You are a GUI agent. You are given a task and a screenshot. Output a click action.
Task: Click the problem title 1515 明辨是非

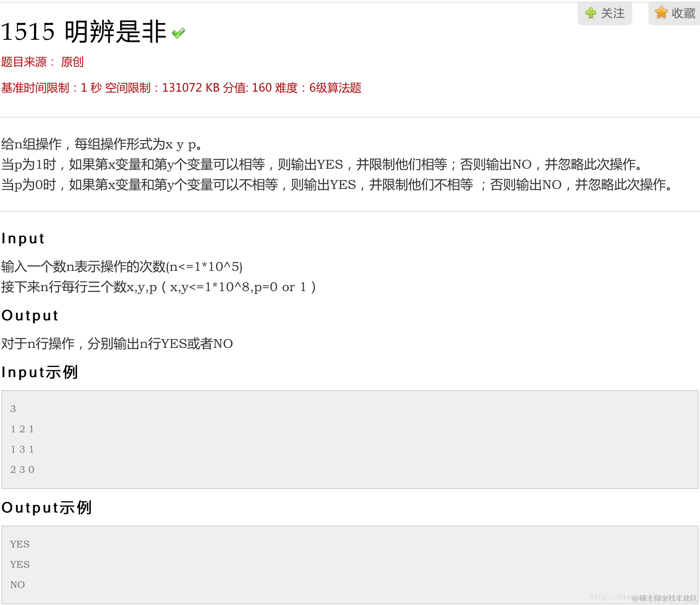click(x=84, y=32)
